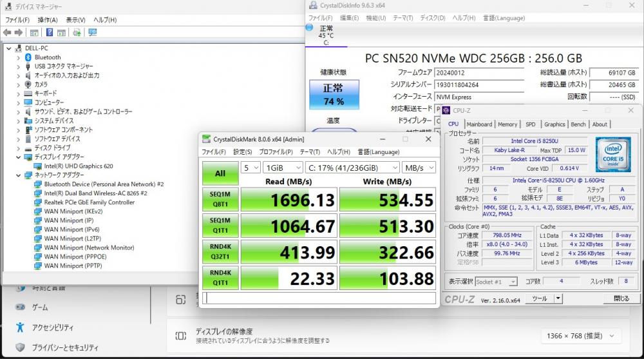
Task: Click the blue health status 74% indicator
Action: point(333,93)
